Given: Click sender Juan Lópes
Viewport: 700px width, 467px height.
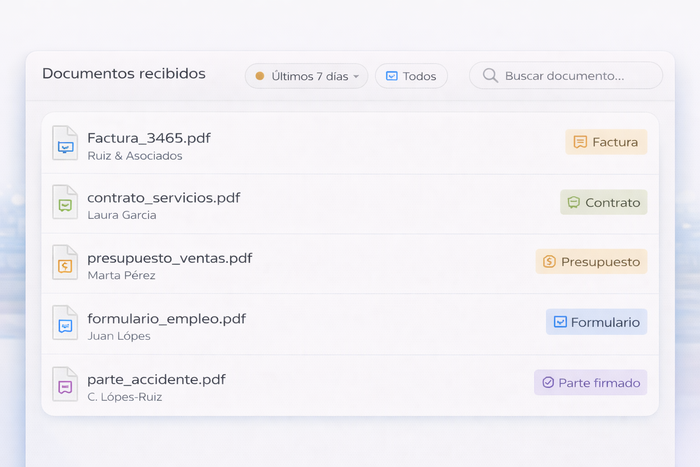Looking at the screenshot, I should tap(119, 336).
